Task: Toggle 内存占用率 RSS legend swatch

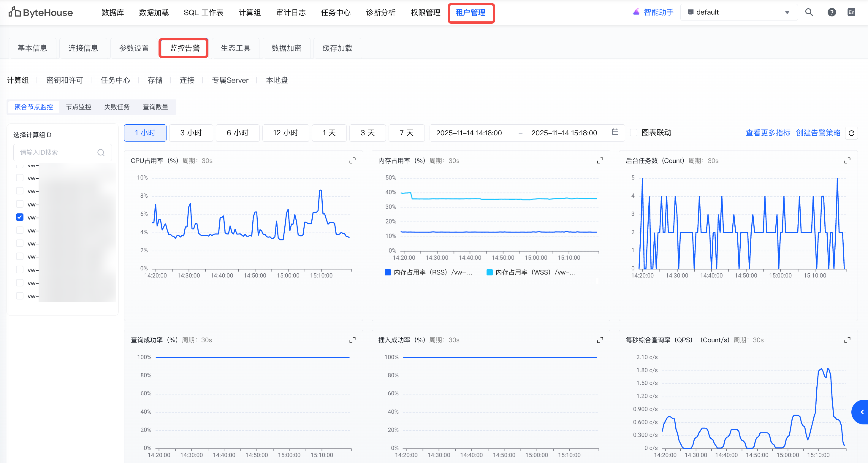Action: tap(387, 272)
